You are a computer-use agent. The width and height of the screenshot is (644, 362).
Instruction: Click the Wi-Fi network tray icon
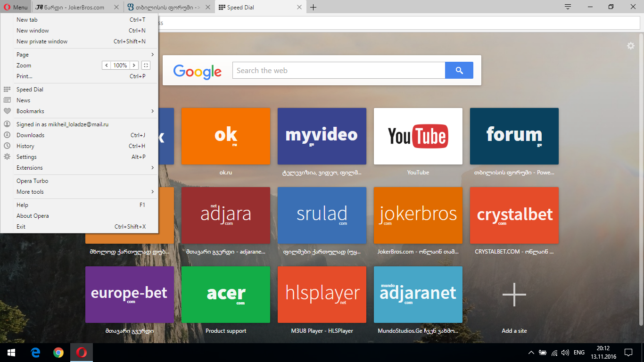(x=554, y=353)
